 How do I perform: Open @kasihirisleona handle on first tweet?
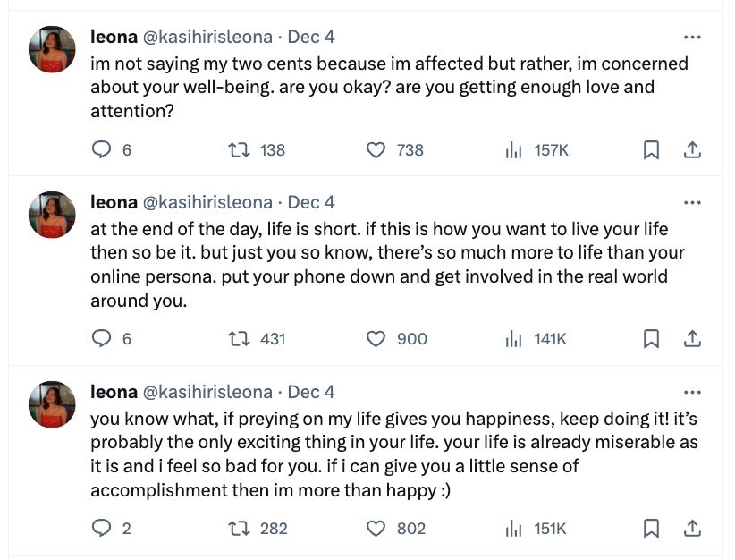[x=207, y=38]
